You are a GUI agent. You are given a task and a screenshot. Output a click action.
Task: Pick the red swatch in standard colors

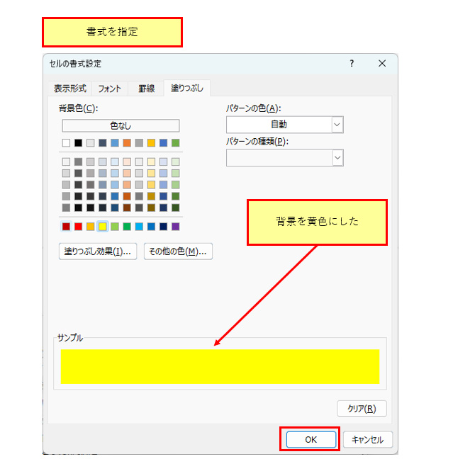pyautogui.click(x=79, y=227)
